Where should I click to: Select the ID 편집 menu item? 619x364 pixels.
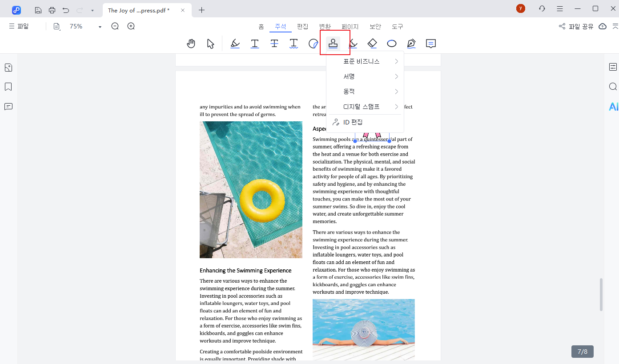pyautogui.click(x=353, y=122)
